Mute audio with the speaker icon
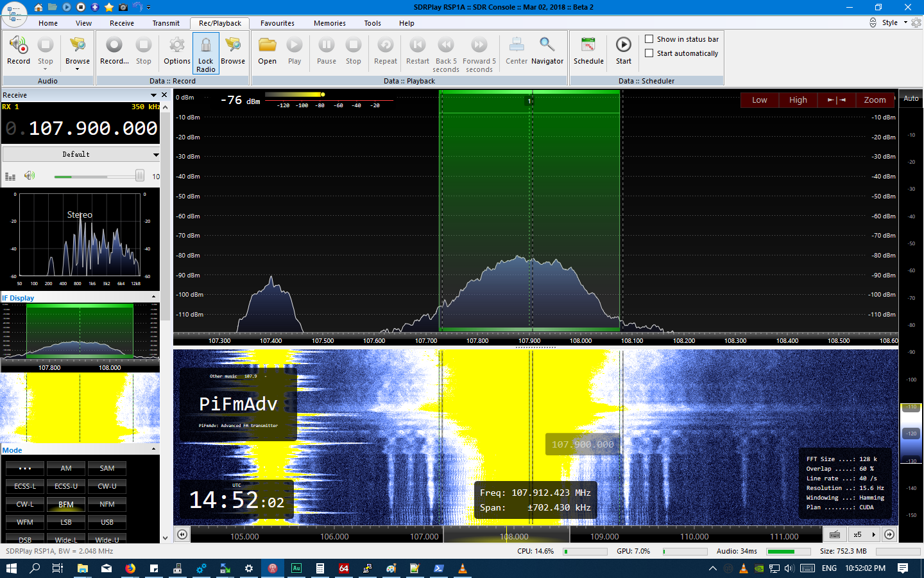The height and width of the screenshot is (578, 924). coord(30,175)
